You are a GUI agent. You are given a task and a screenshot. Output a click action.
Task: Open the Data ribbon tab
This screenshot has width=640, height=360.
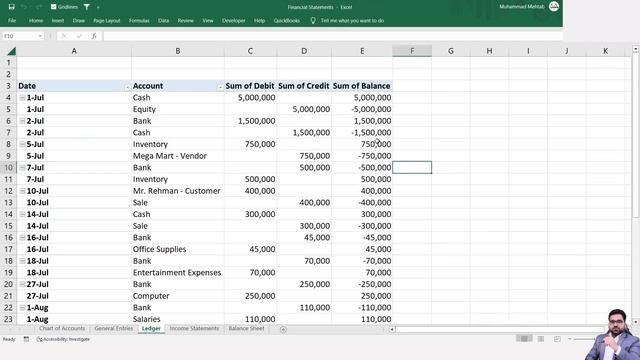click(x=164, y=20)
